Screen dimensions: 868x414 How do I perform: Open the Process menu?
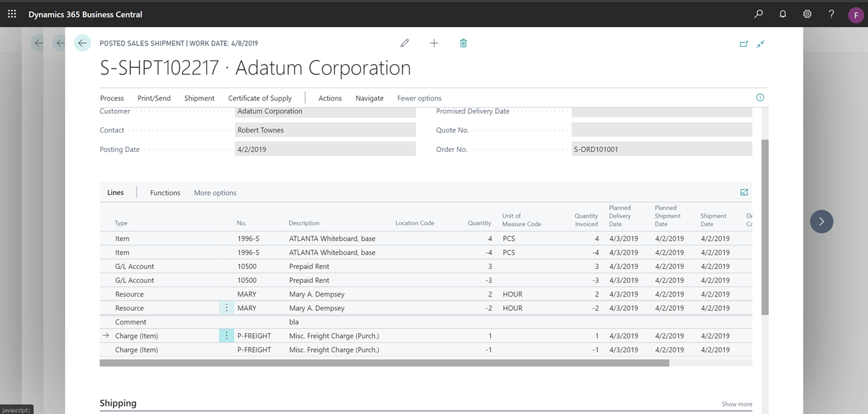(x=112, y=98)
